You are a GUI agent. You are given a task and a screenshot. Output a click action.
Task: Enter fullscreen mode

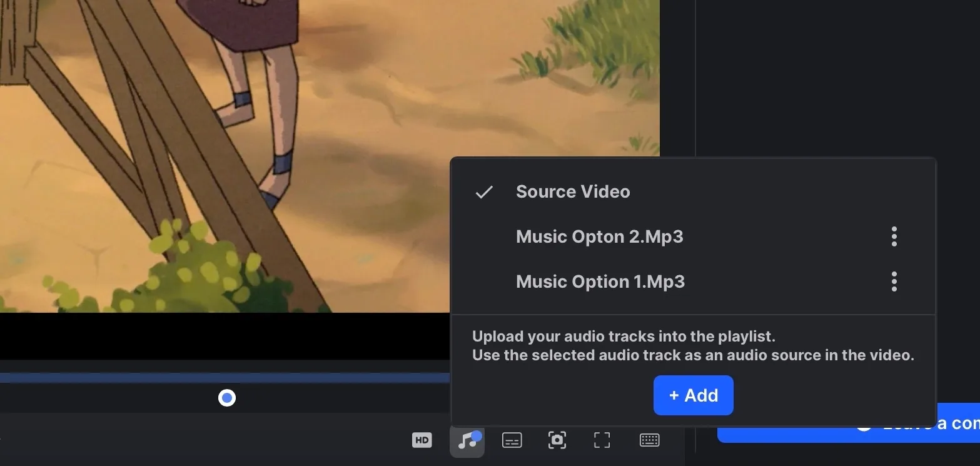coord(602,440)
